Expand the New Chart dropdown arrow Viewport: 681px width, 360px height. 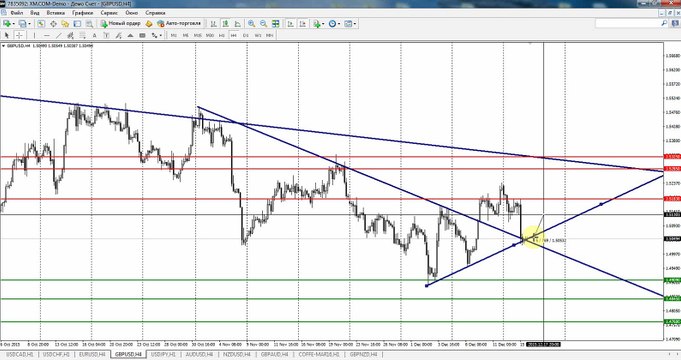tap(14, 24)
